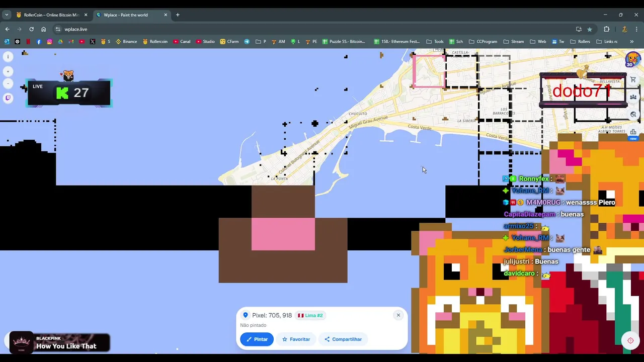Open the Binance bookmark
The width and height of the screenshot is (644, 362).
(x=126, y=41)
